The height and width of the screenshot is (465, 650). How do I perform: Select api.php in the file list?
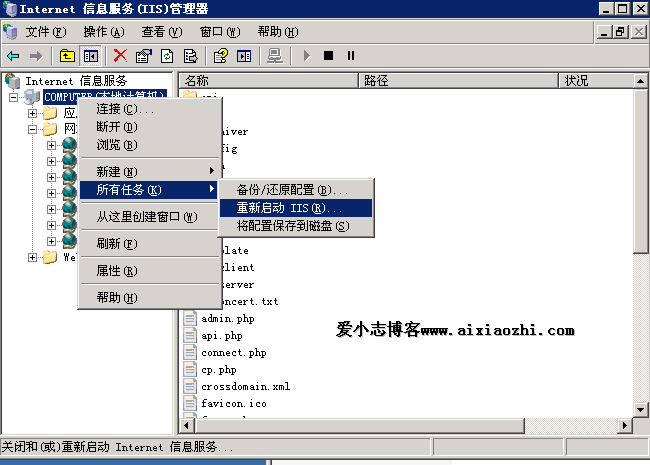click(222, 335)
